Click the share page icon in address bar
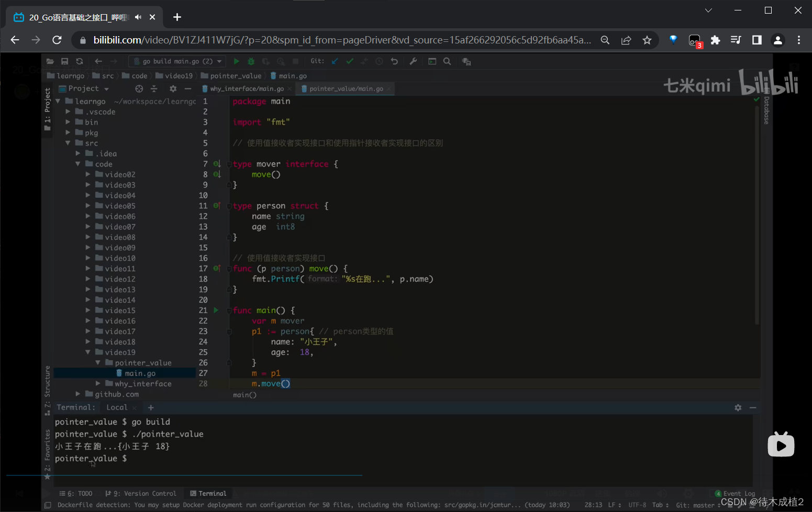Screen dimensions: 812x512 (x=626, y=40)
